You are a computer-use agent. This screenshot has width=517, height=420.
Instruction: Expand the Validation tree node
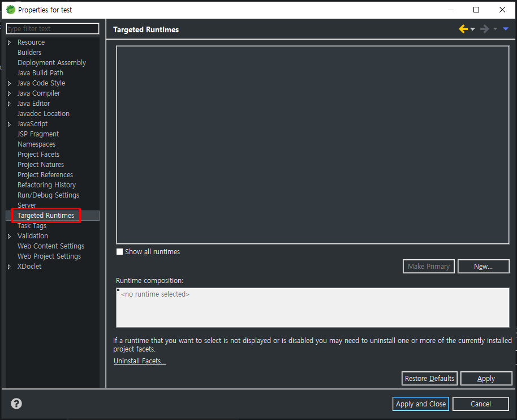9,236
